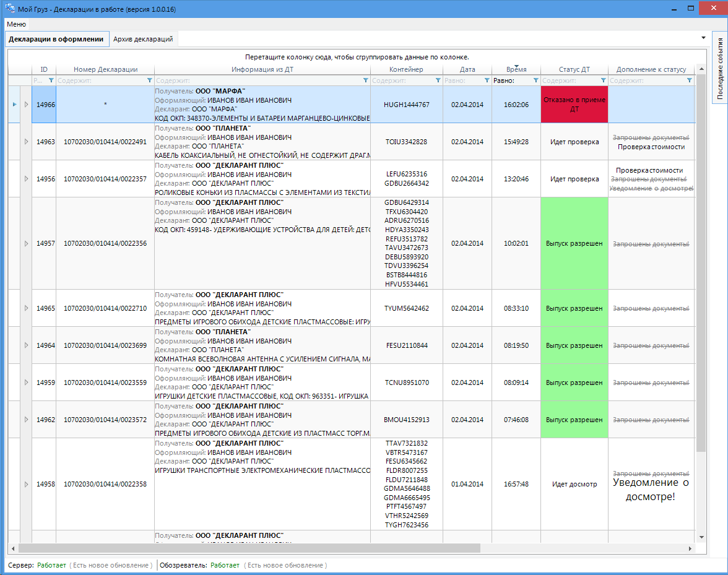This screenshot has height=575, width=728.
Task: Click the horizontal scrollbar thumb
Action: (x=249, y=548)
